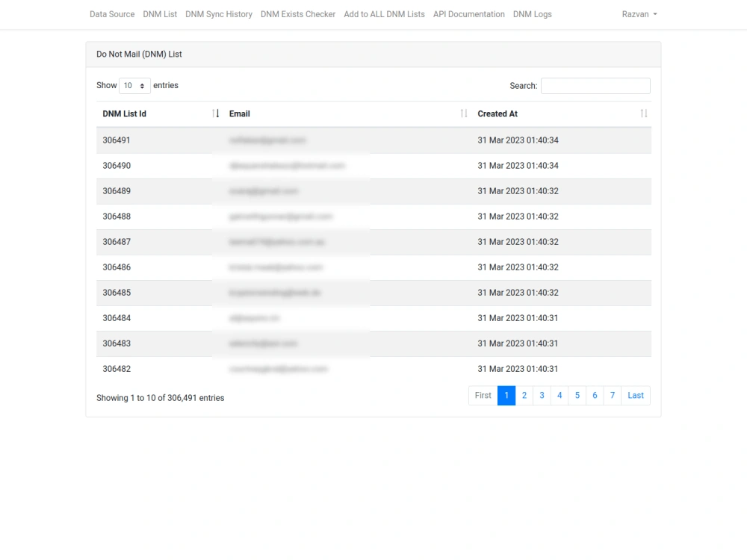The image size is (747, 560).
Task: Click the DNM List navigation item
Action: pyautogui.click(x=160, y=14)
